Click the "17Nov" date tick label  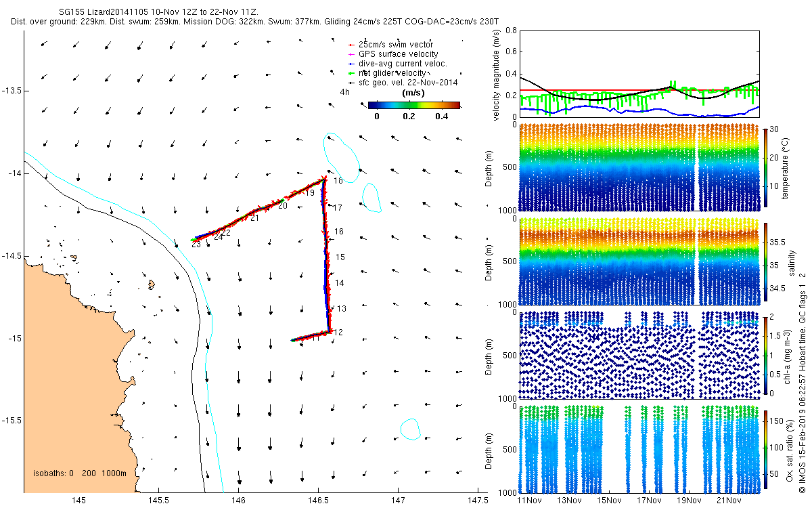pyautogui.click(x=649, y=501)
